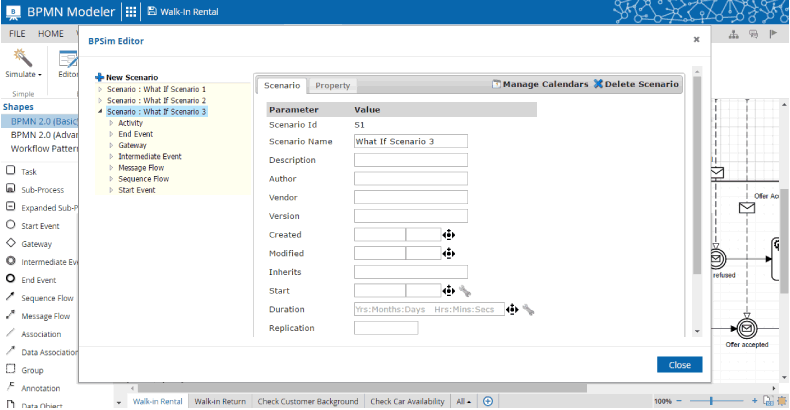The height and width of the screenshot is (410, 790).
Task: Click Delete Scenario
Action: click(636, 84)
